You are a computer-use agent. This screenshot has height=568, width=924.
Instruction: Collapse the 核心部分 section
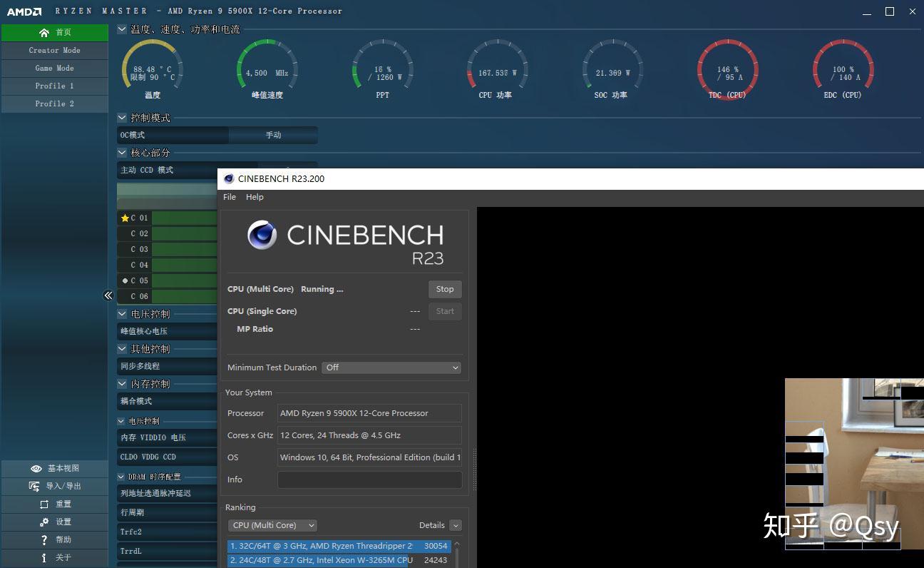(122, 153)
